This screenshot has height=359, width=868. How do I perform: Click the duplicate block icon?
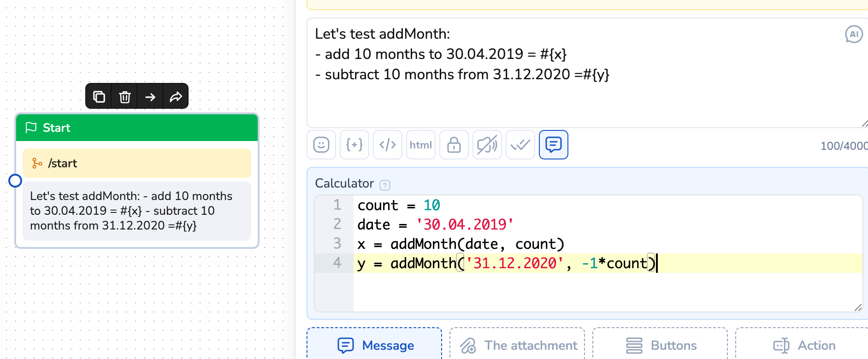pyautogui.click(x=99, y=97)
